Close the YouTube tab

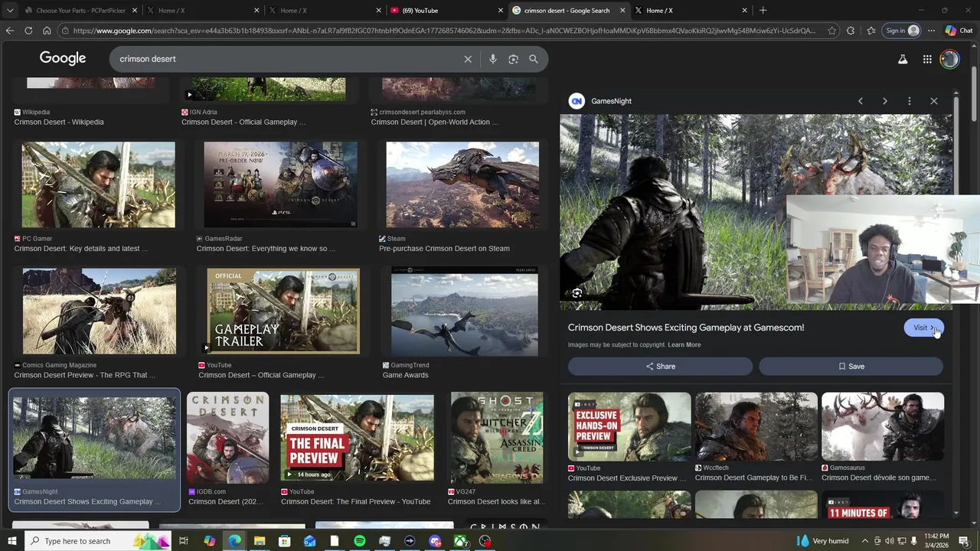pyautogui.click(x=501, y=11)
